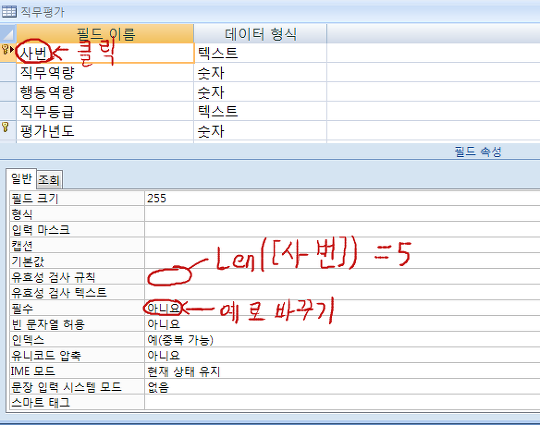540x425 pixels.
Task: Select the 직무등급 row selector
Action: [x=8, y=111]
